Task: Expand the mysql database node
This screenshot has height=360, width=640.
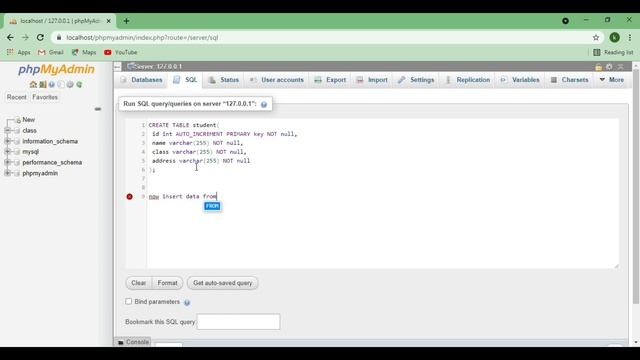Action: [7, 151]
